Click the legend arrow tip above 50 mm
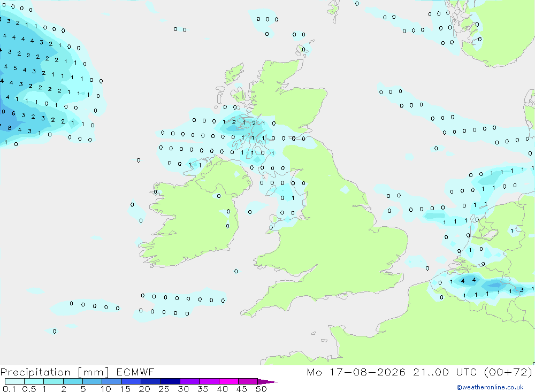This screenshot has height=392, width=535. (268, 382)
